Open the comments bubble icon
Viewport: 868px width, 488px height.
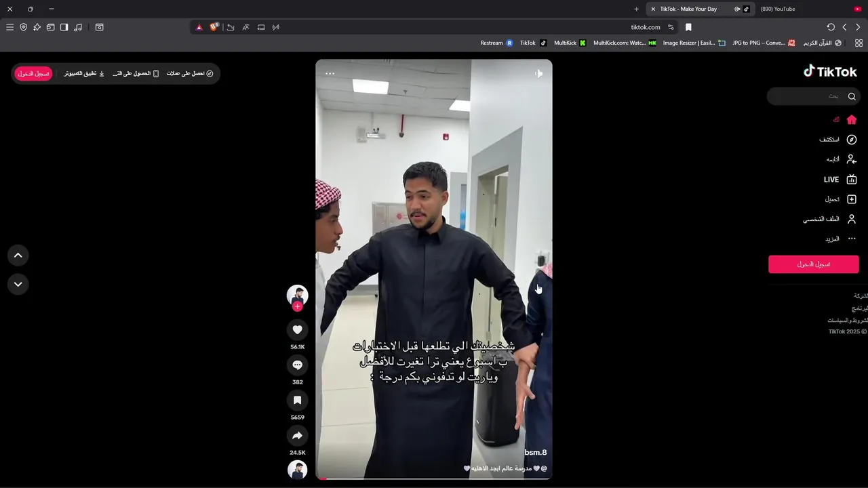point(297,365)
